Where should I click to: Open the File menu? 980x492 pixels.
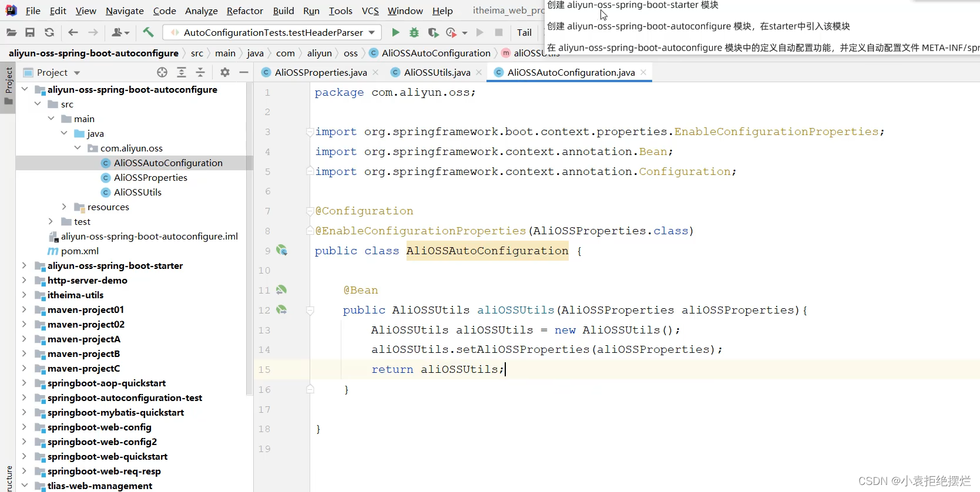[33, 11]
